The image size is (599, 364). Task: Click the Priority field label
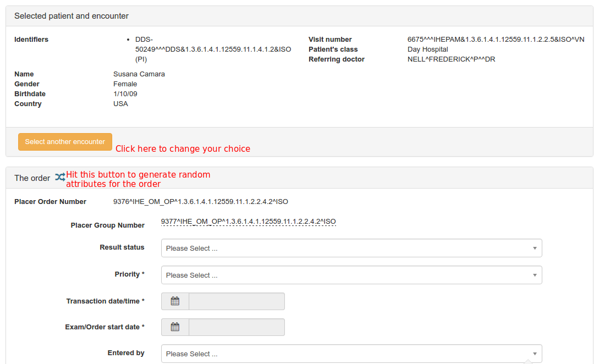coord(129,274)
